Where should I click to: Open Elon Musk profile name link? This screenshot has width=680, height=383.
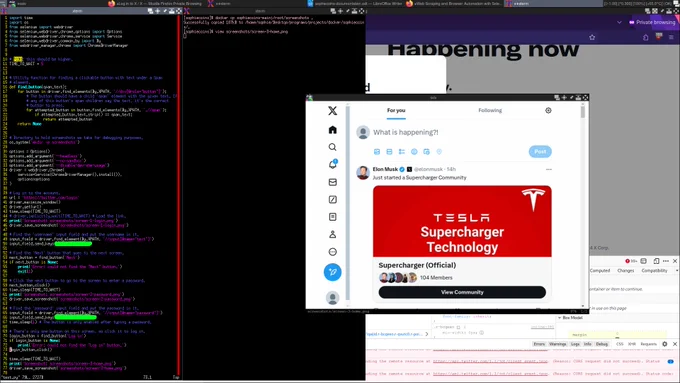385,169
